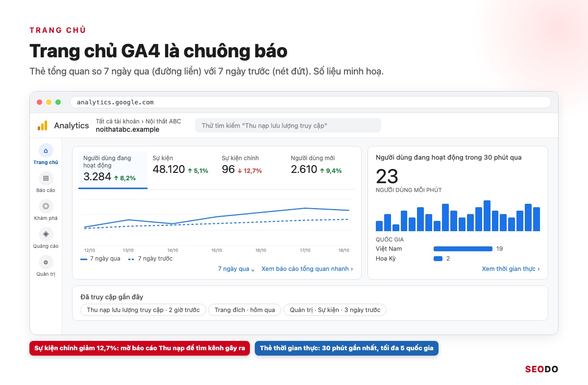Click the 12/10 date axis label
This screenshot has height=385, width=588.
pos(89,250)
